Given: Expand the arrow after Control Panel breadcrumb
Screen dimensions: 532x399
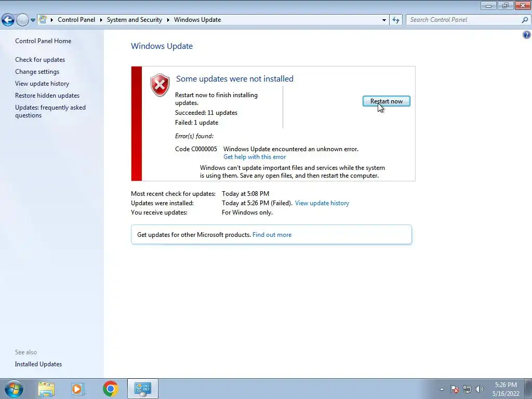Looking at the screenshot, I should 101,20.
